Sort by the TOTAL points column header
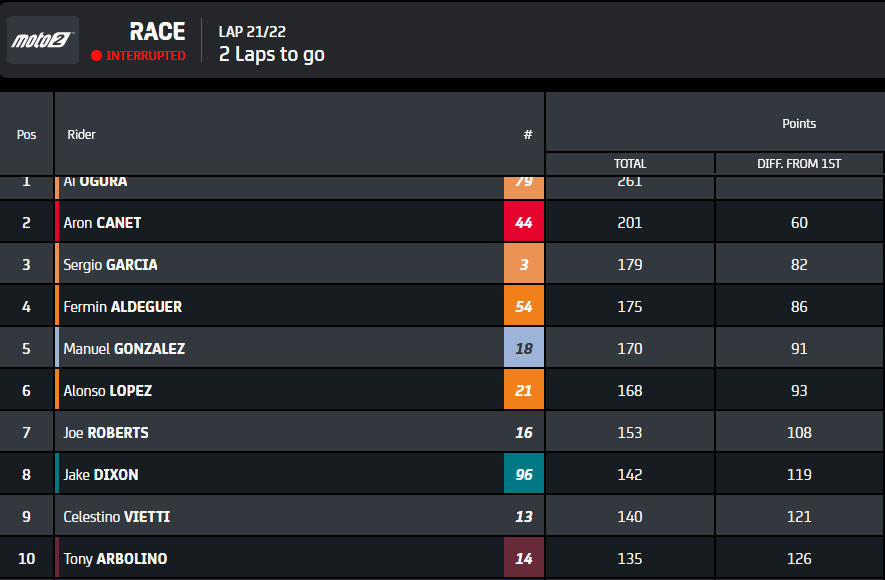Image resolution: width=885 pixels, height=580 pixels. (630, 164)
